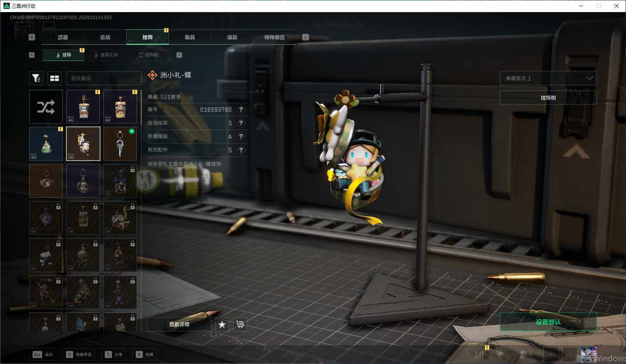Image resolution: width=626 pixels, height=364 pixels.
Task: Click the help icon beside 附加配件
Action: [241, 150]
